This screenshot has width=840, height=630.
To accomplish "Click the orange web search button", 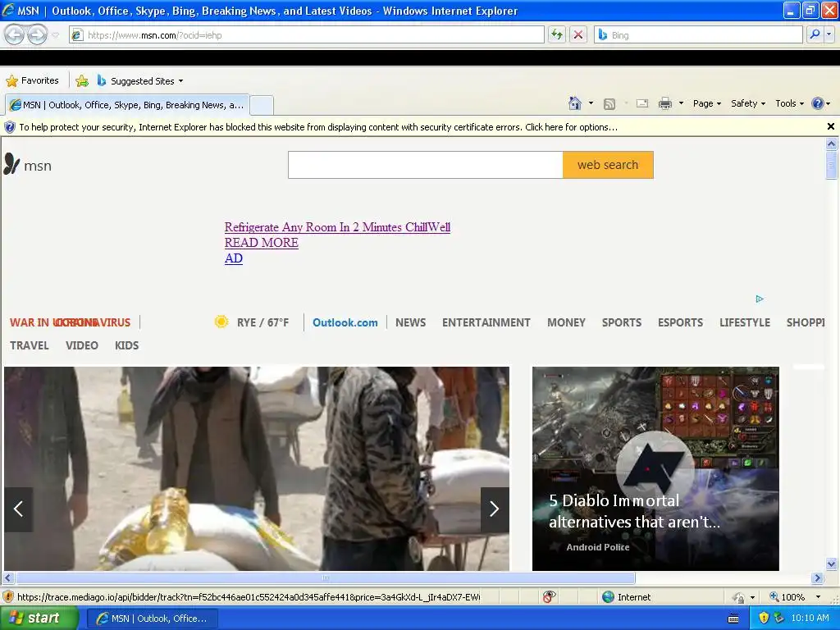I will pos(608,164).
